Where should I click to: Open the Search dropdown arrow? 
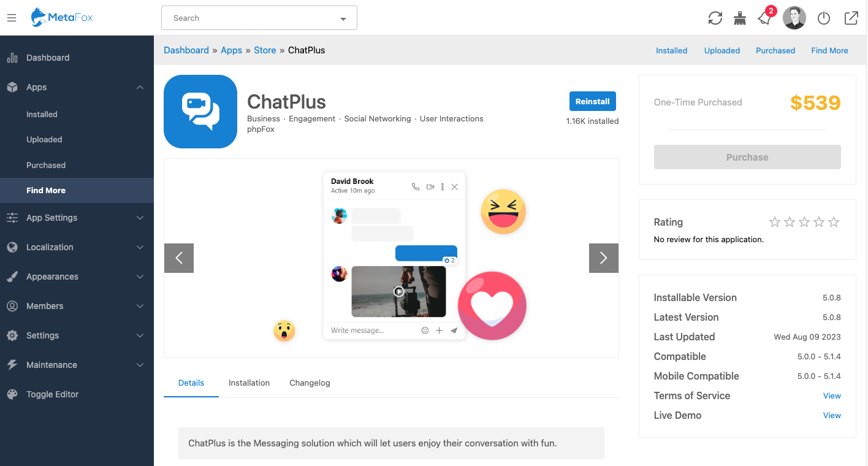pyautogui.click(x=343, y=19)
